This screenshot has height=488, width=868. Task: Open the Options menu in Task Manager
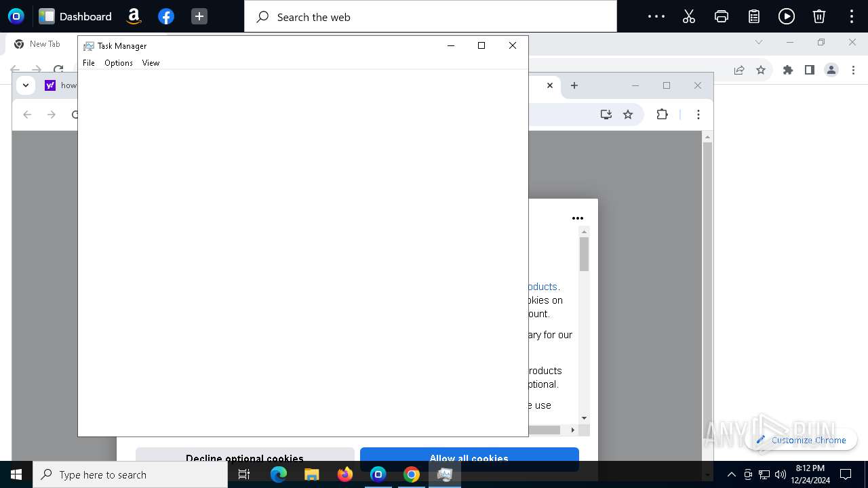119,63
